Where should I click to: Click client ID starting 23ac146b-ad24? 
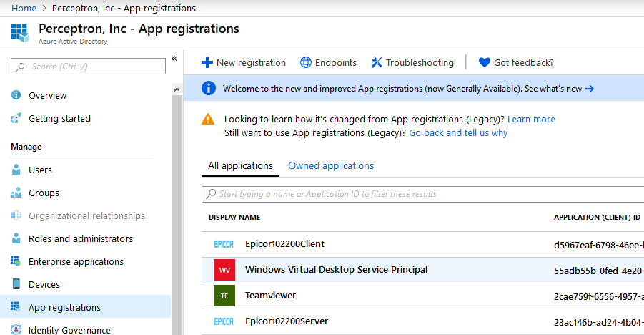coord(598,323)
